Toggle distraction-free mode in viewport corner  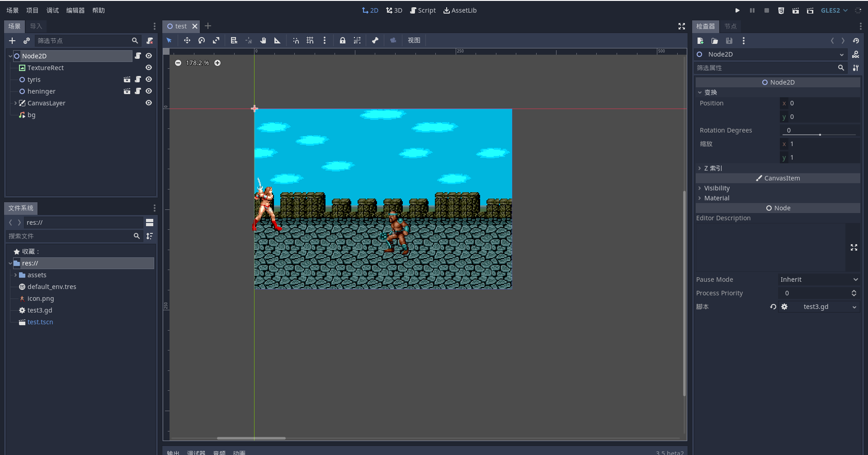coord(682,26)
